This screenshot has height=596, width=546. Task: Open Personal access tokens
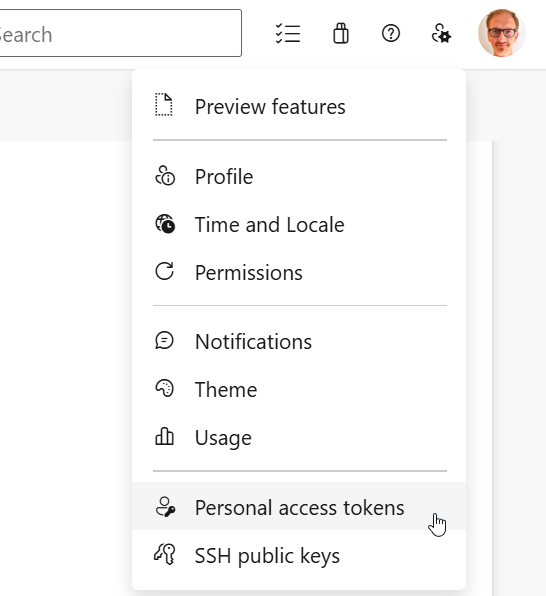coord(299,507)
